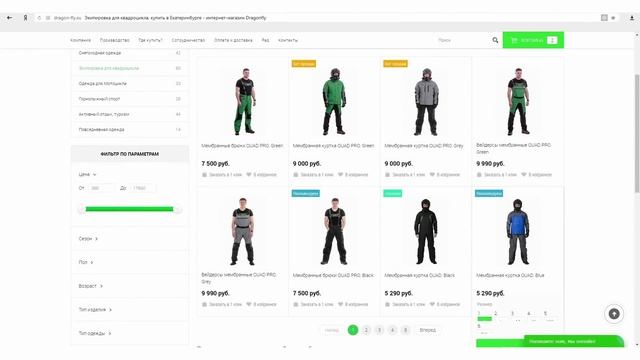Select size 2 for куртка QUAD Blue
Viewport: 640px width, 360px height.
496,313
